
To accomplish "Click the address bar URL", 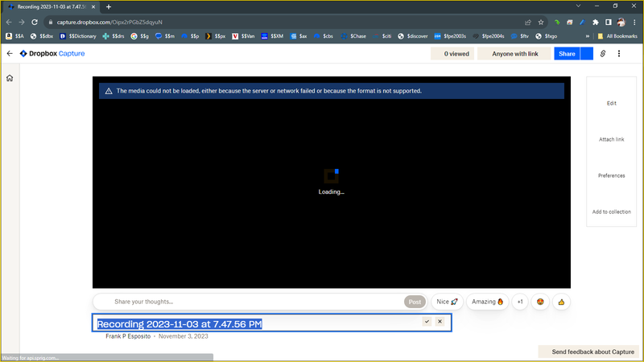I will pyautogui.click(x=109, y=23).
